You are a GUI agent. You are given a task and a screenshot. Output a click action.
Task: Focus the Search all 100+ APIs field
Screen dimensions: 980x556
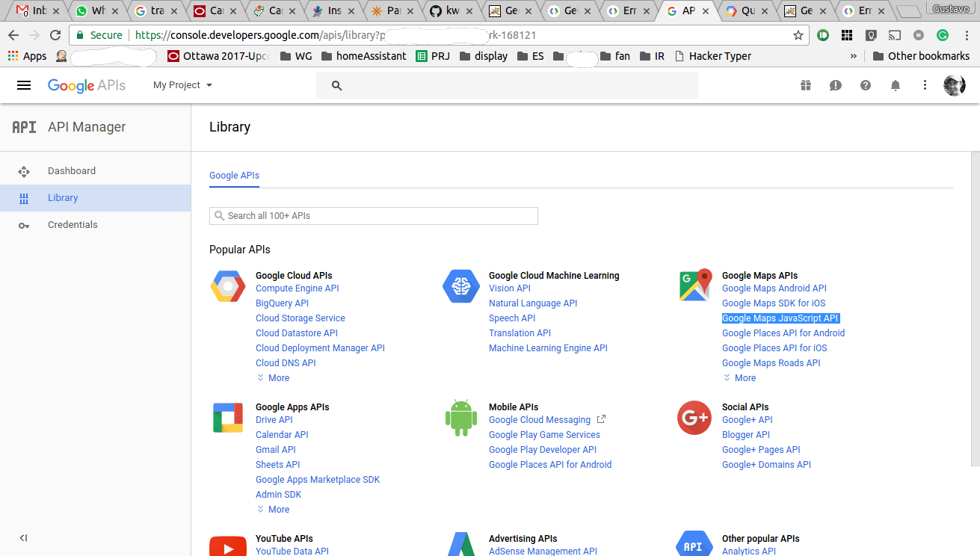tap(374, 216)
